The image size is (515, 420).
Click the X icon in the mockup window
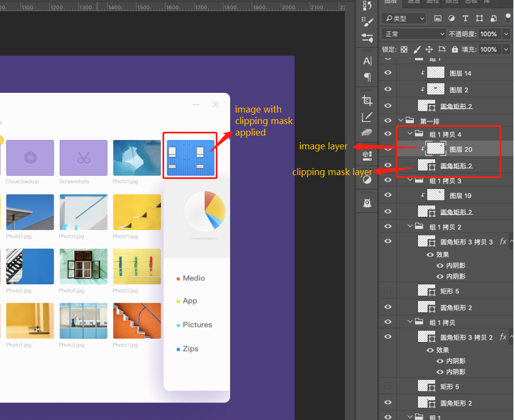(215, 104)
